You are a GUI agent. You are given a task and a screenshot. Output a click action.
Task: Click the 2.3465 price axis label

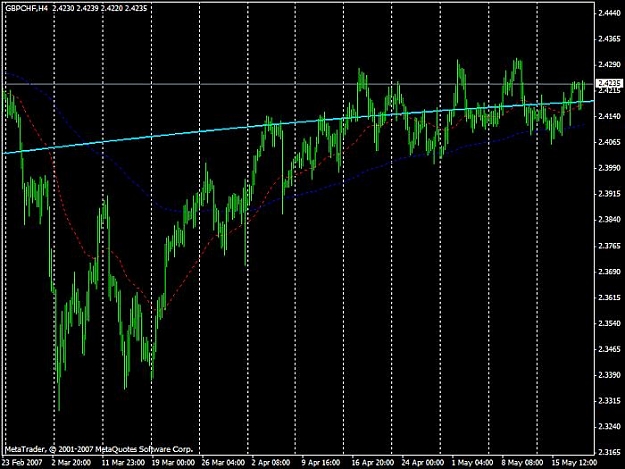coord(609,349)
